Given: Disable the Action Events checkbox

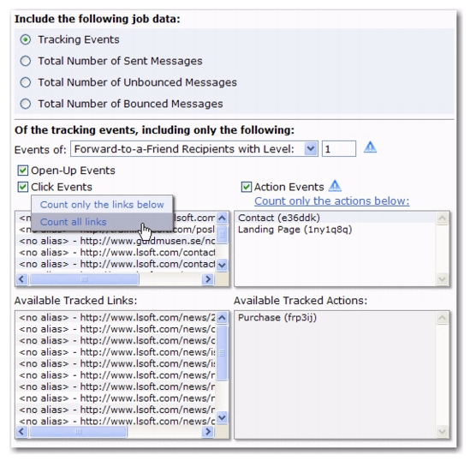Looking at the screenshot, I should [247, 187].
